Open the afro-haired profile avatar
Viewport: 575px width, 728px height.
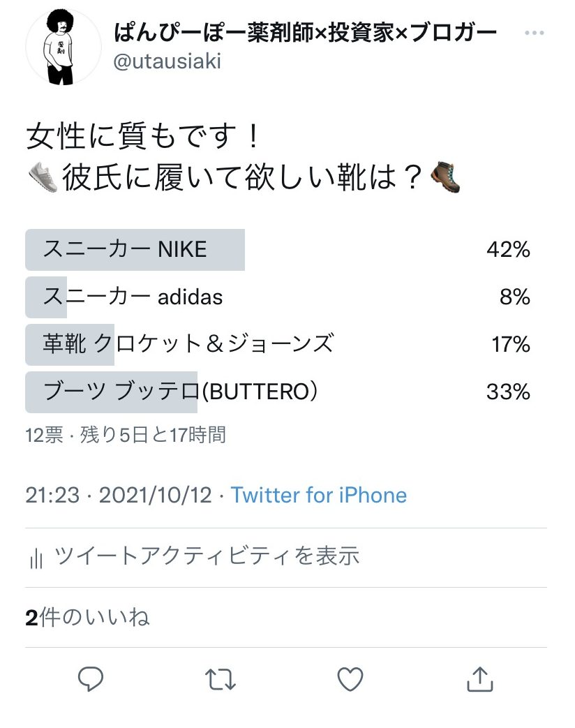coord(64,48)
